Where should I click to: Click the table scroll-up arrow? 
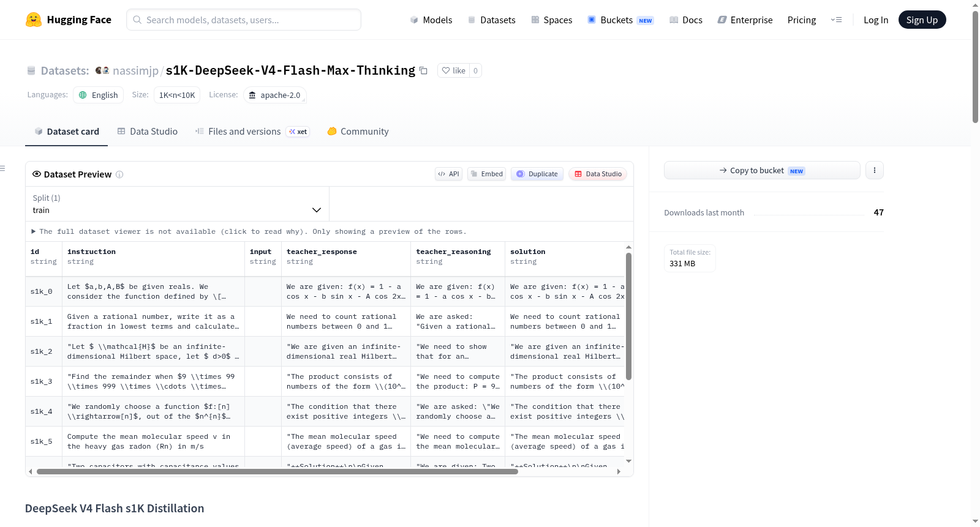pos(628,247)
